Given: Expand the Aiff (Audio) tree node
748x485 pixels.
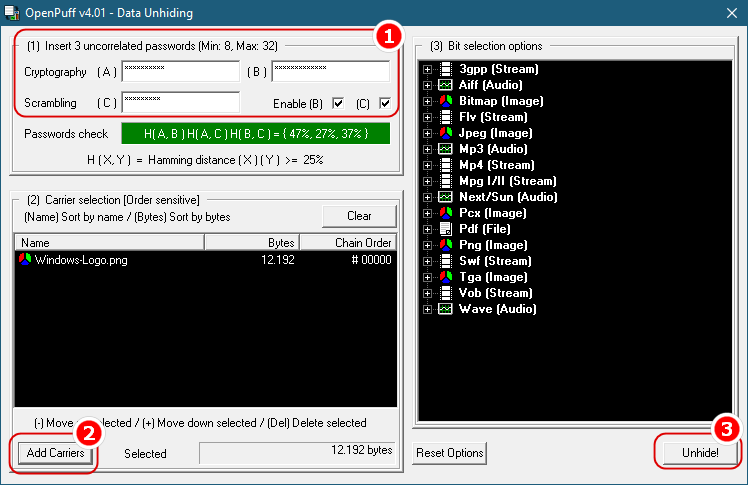Looking at the screenshot, I should pyautogui.click(x=427, y=85).
